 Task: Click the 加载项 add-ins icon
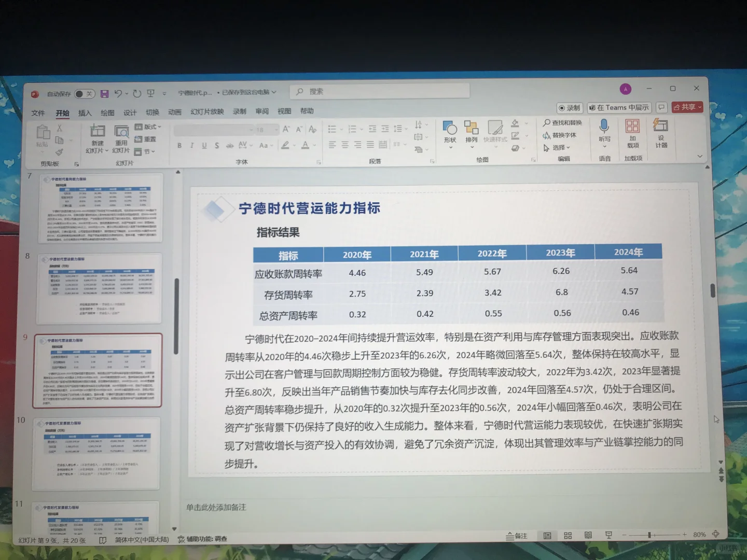point(632,126)
